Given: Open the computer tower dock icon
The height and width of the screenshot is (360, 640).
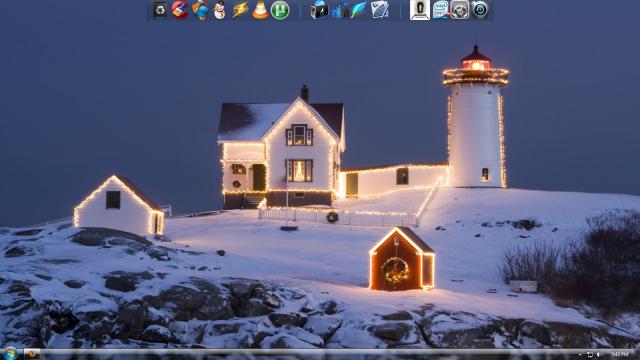Looking at the screenshot, I should point(320,10).
